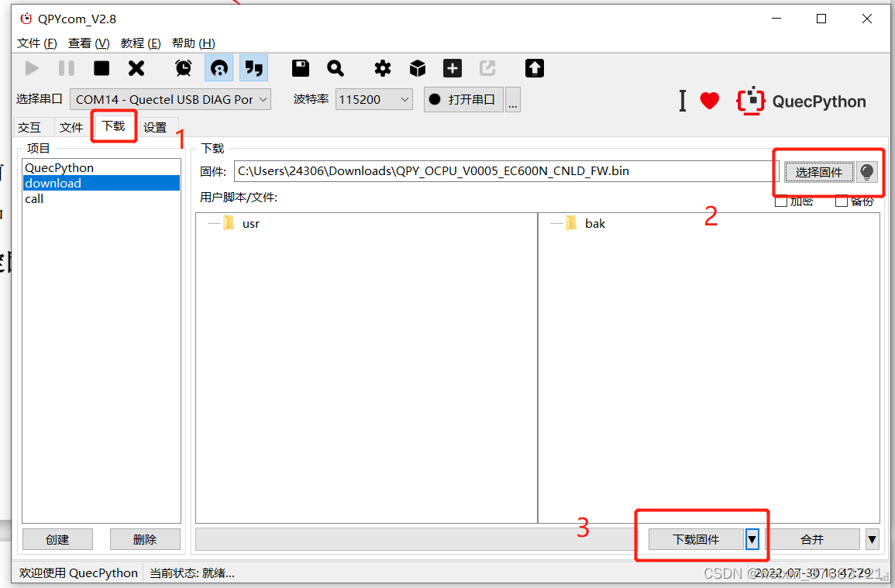
Task: Click the usr folder icon
Action: click(229, 223)
